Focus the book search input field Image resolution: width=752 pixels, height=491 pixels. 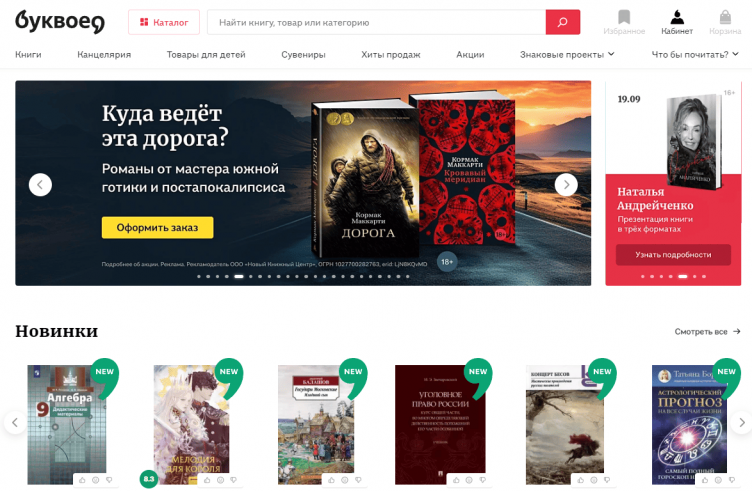point(376,22)
